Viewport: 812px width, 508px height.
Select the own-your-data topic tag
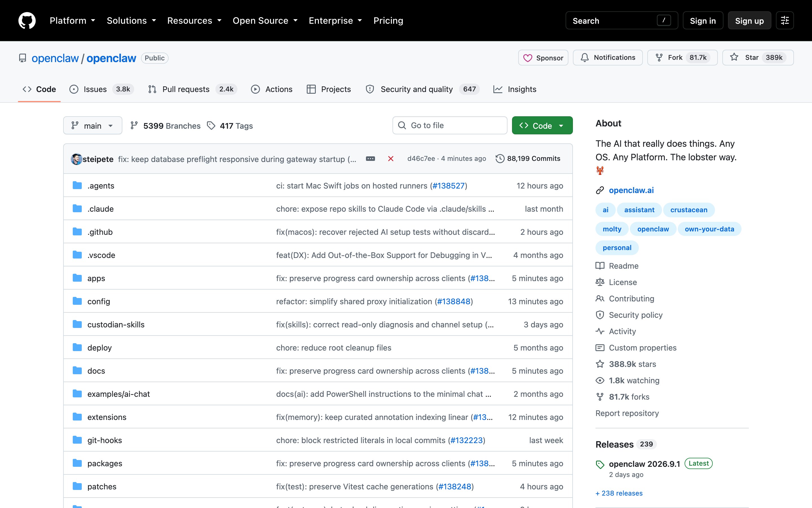coord(709,229)
